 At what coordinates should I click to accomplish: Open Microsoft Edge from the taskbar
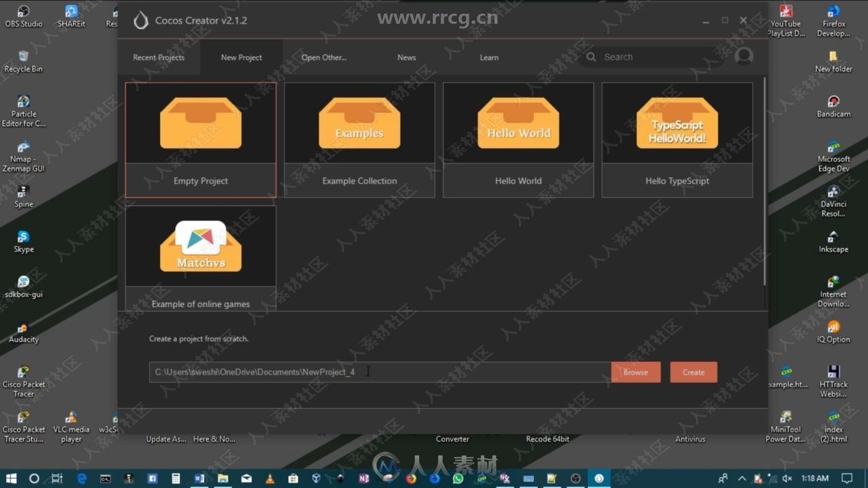tap(81, 478)
